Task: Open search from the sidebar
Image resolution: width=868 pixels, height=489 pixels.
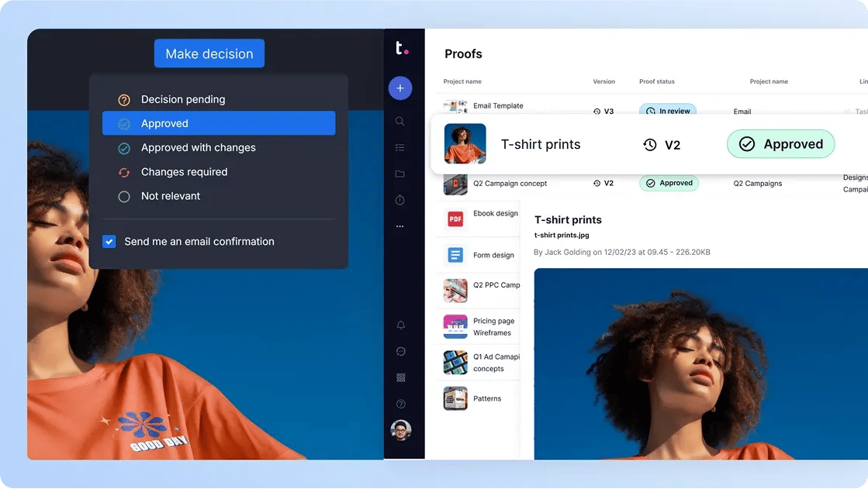Action: point(400,121)
